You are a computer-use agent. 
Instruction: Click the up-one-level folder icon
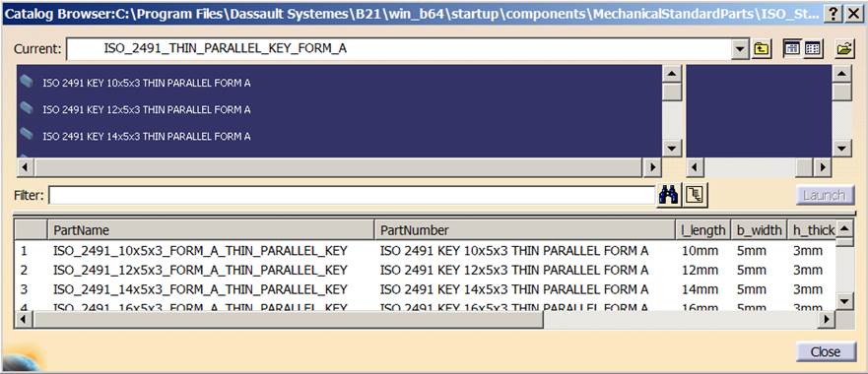(762, 49)
